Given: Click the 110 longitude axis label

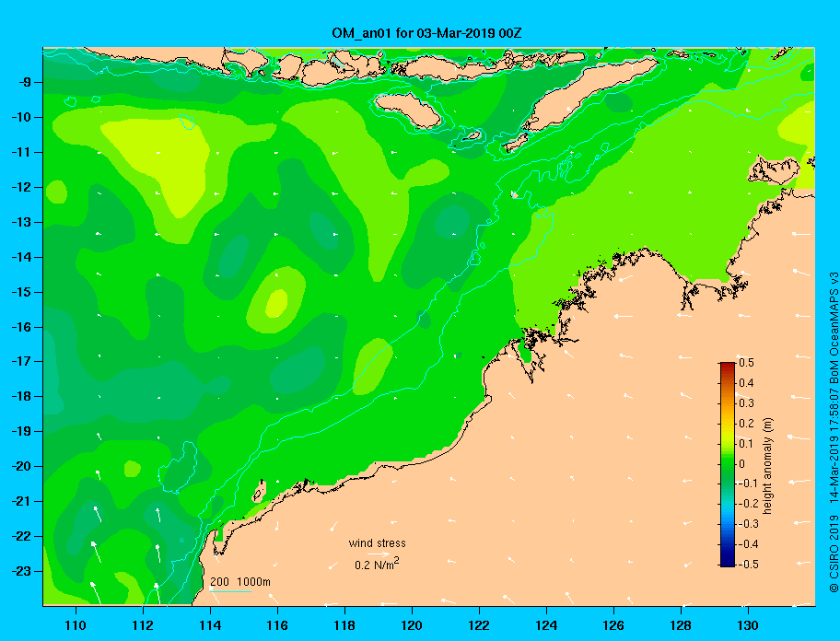Looking at the screenshot, I should [76, 625].
